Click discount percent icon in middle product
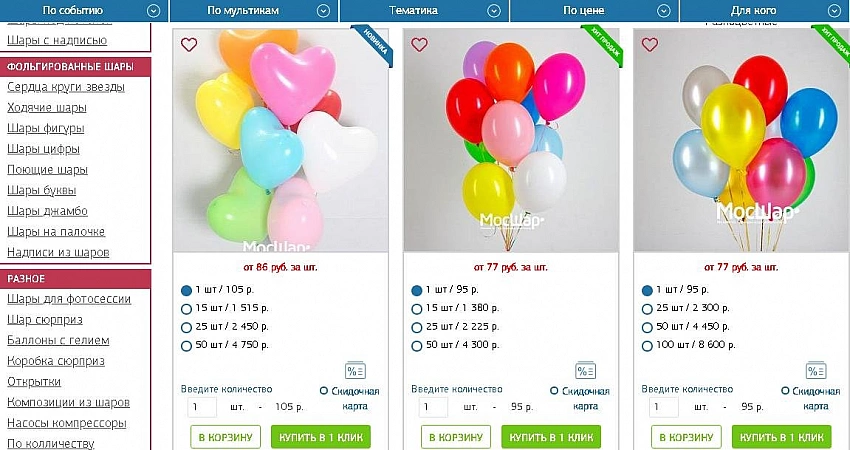 pyautogui.click(x=585, y=371)
